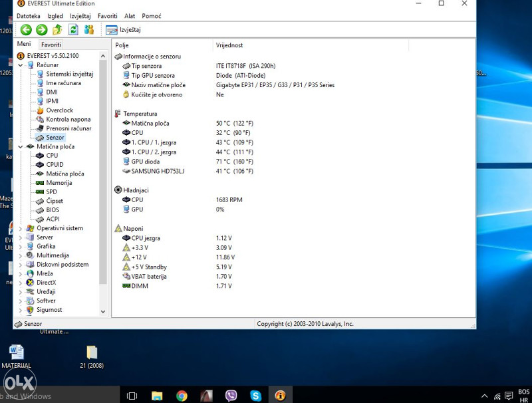Click the tree panel scroll-up arrow
The height and width of the screenshot is (403, 532).
pos(103,56)
